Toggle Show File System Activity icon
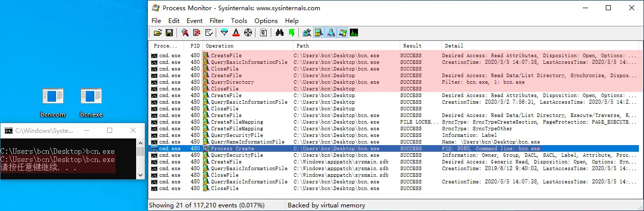 pyautogui.click(x=319, y=33)
